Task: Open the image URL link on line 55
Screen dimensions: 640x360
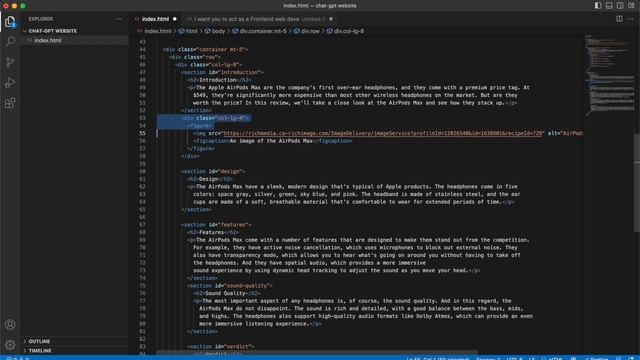Action: click(383, 133)
